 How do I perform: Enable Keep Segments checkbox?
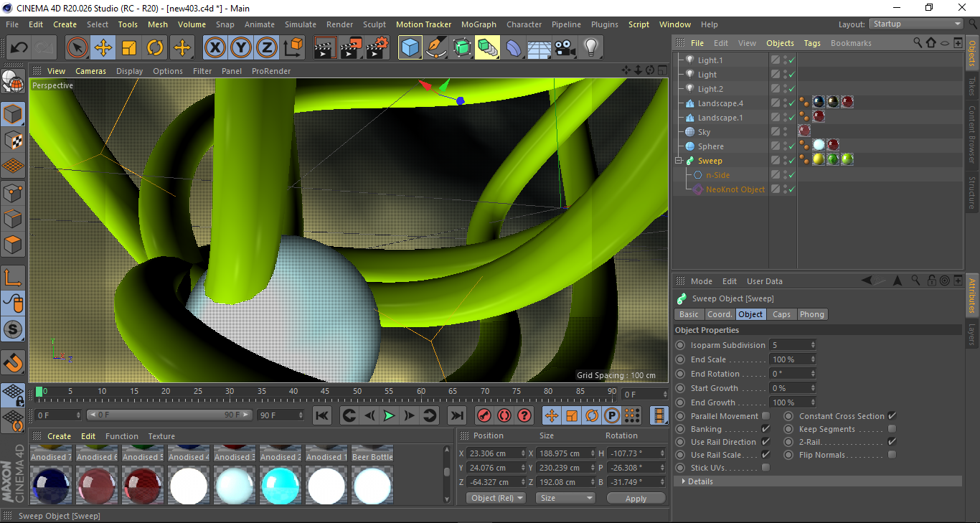tap(892, 429)
